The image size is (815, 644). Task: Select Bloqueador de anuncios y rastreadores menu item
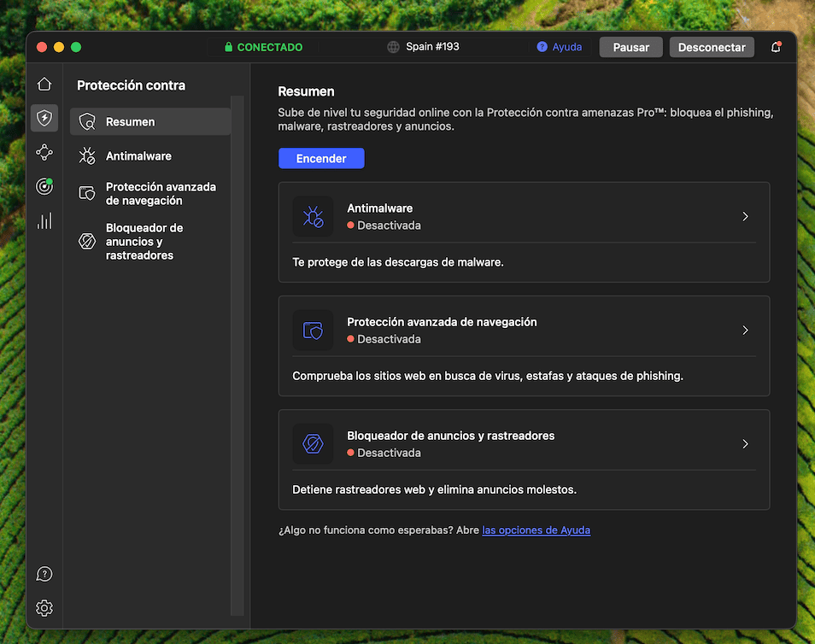tap(150, 241)
